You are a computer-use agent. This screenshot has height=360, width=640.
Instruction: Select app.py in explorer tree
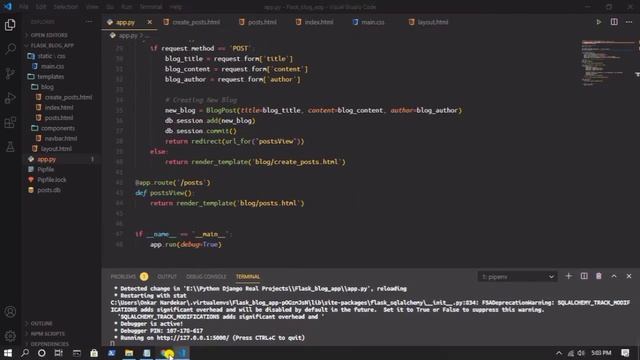coord(47,159)
